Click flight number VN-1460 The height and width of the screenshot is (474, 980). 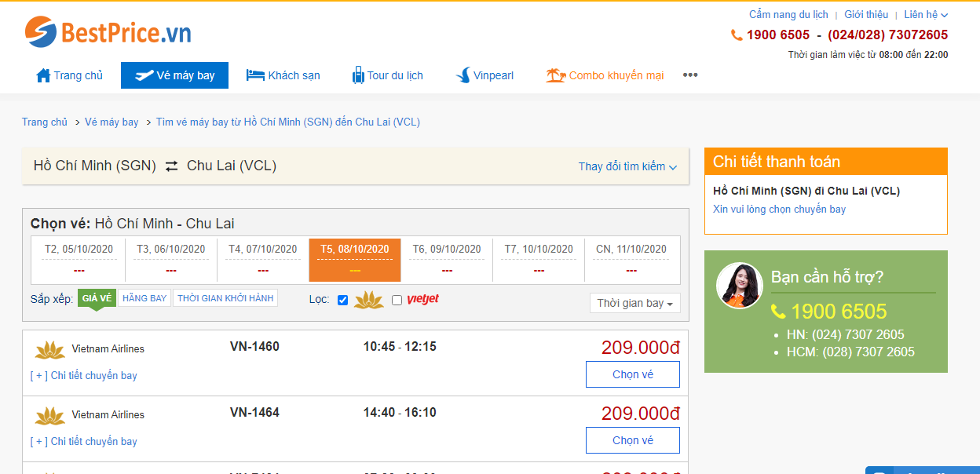pyautogui.click(x=254, y=346)
